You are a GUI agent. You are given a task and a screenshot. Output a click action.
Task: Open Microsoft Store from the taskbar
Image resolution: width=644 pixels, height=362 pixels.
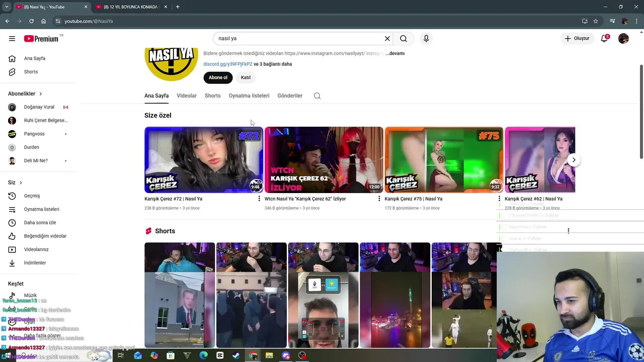click(171, 355)
